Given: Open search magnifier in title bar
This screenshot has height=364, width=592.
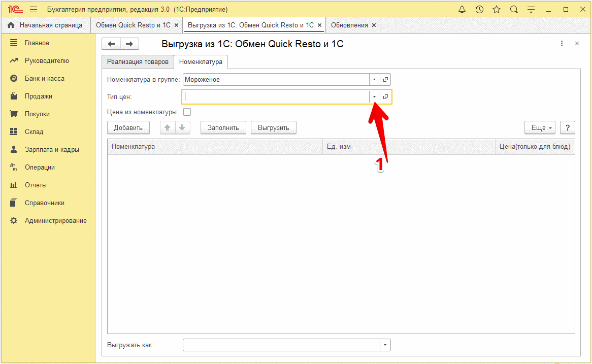Looking at the screenshot, I should [x=514, y=10].
